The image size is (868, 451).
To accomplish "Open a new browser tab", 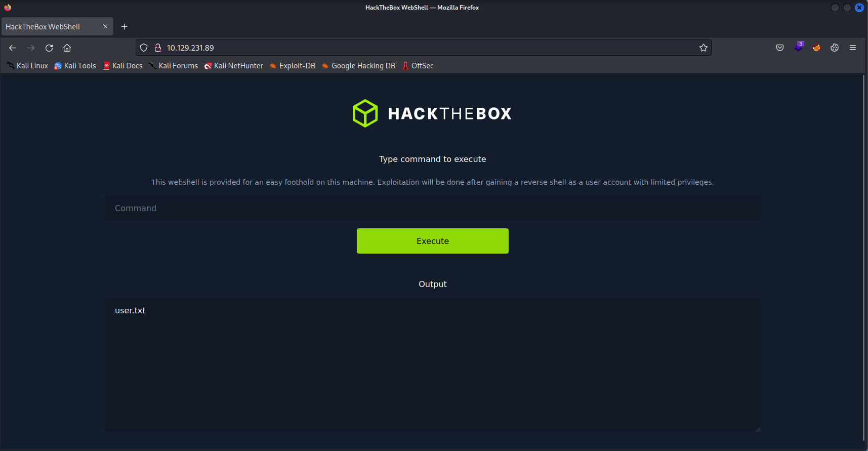I will [x=125, y=26].
